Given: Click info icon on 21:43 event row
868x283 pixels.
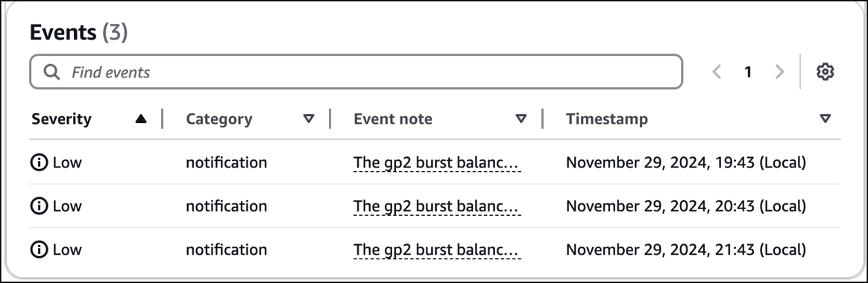Looking at the screenshot, I should click(x=40, y=249).
